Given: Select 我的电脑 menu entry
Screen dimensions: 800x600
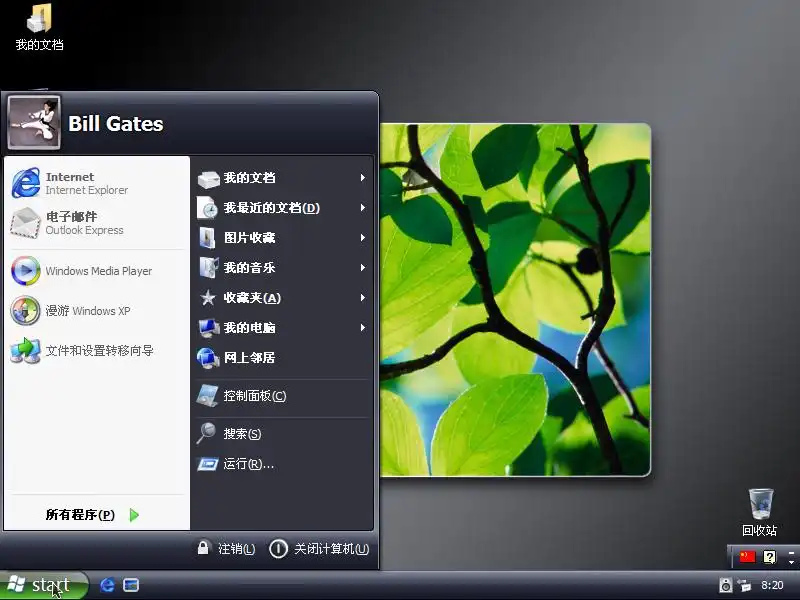Looking at the screenshot, I should (249, 328).
